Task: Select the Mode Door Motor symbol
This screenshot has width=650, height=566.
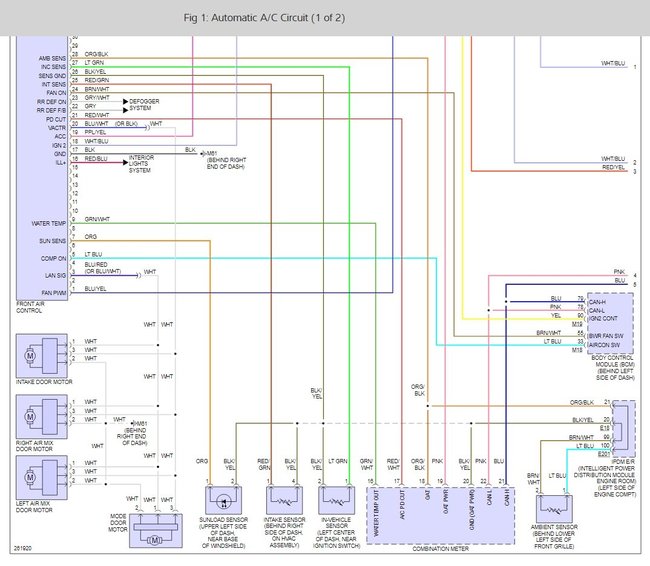Action: click(x=155, y=531)
